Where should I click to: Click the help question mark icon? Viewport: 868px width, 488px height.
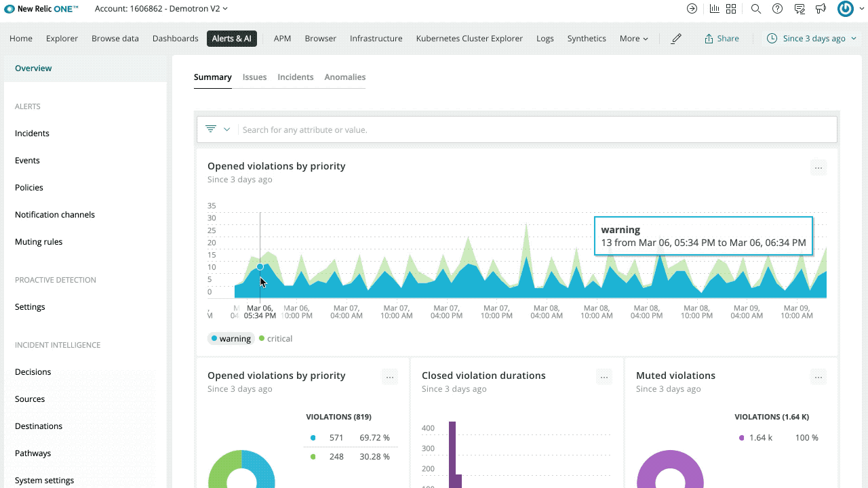pos(777,9)
